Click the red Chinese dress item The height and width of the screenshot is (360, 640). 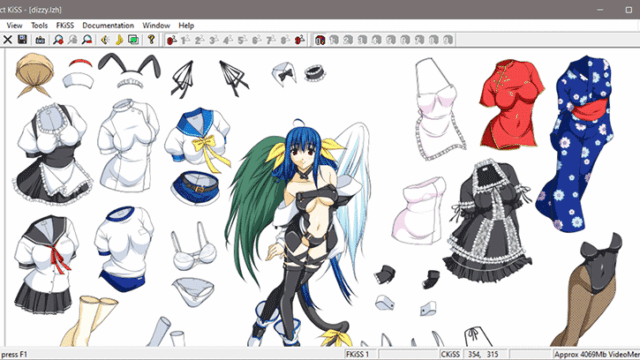511,104
